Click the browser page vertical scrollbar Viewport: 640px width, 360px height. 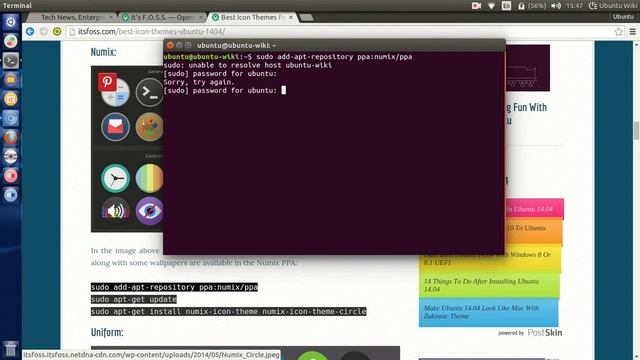click(636, 131)
